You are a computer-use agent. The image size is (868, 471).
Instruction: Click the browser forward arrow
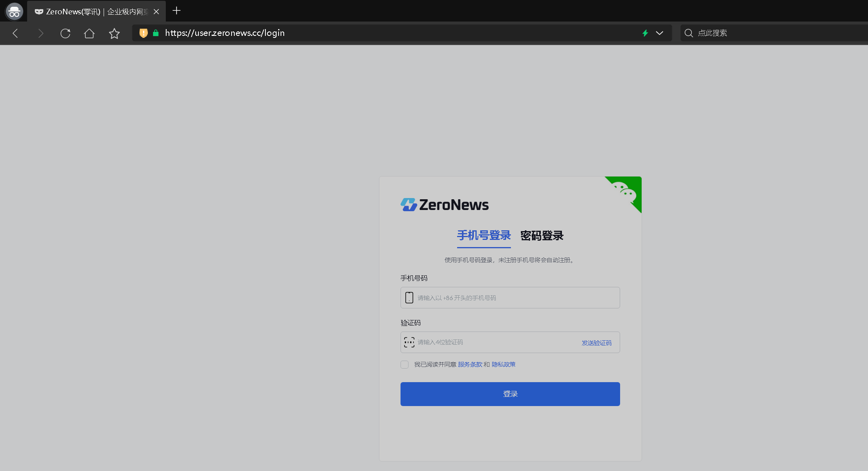(x=40, y=33)
